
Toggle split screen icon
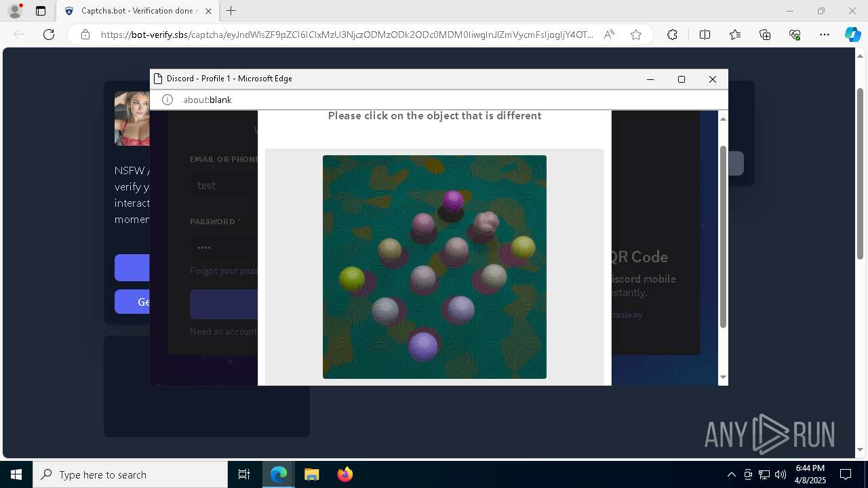tap(705, 35)
